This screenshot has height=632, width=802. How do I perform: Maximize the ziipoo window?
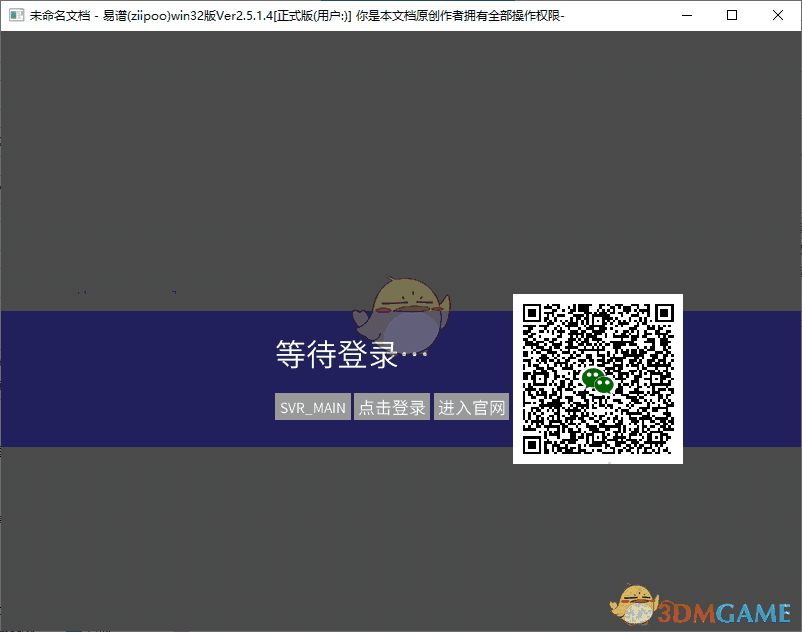point(733,15)
